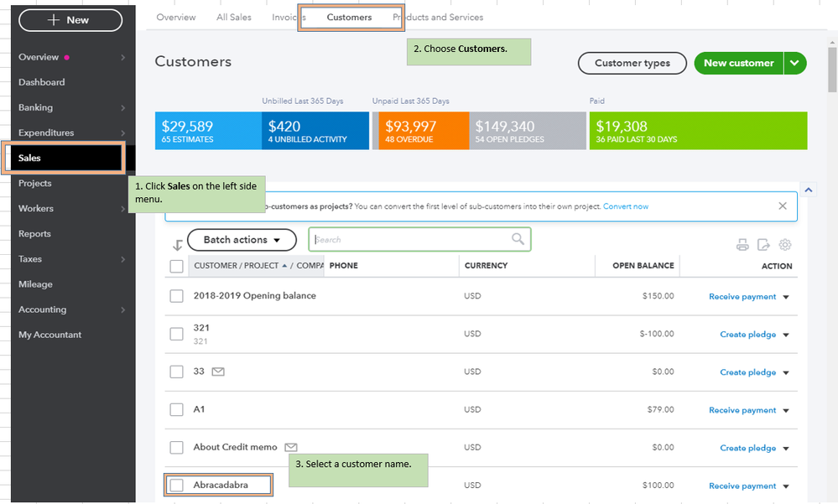The image size is (838, 504).
Task: Open Reports in the left menu
Action: pos(34,234)
